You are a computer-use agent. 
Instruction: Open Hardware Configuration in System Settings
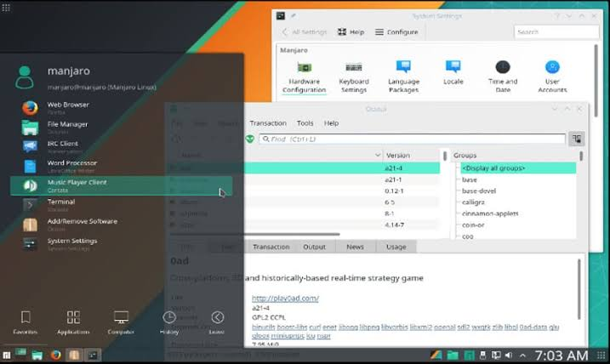coord(305,77)
